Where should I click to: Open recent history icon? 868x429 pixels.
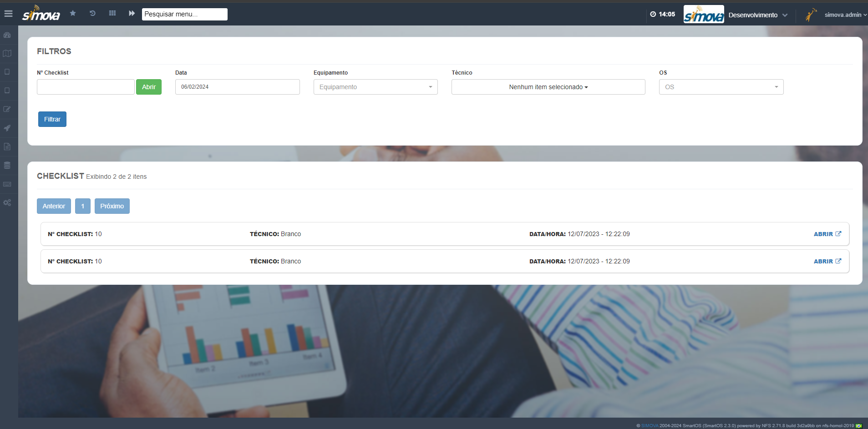point(92,13)
